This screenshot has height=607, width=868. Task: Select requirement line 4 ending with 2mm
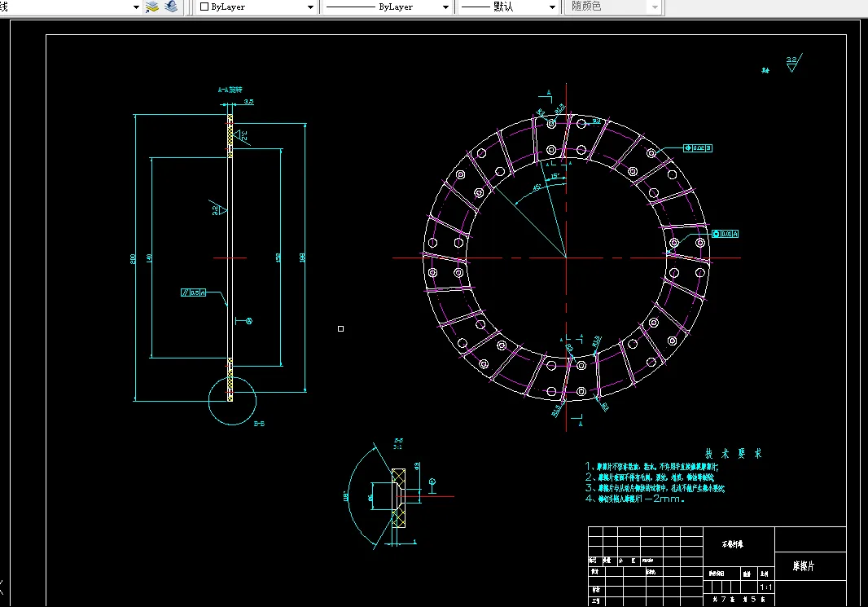click(635, 499)
